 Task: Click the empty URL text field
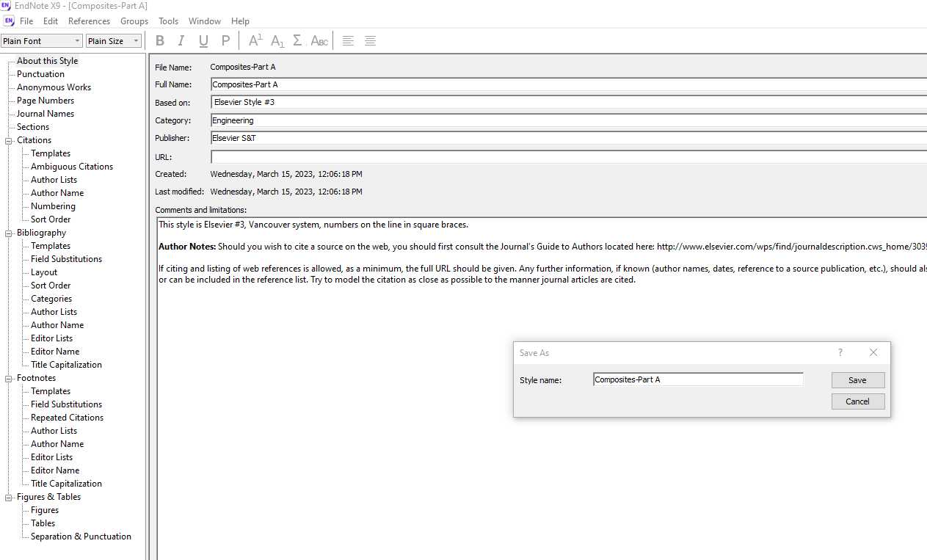569,156
